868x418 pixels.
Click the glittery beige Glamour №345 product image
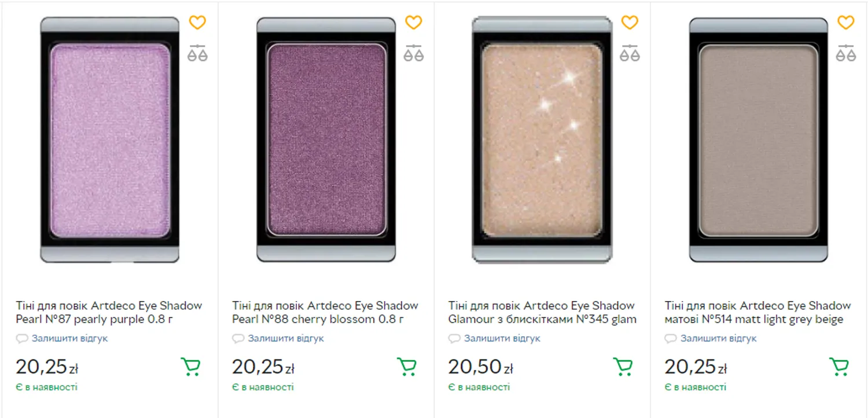[x=542, y=140]
